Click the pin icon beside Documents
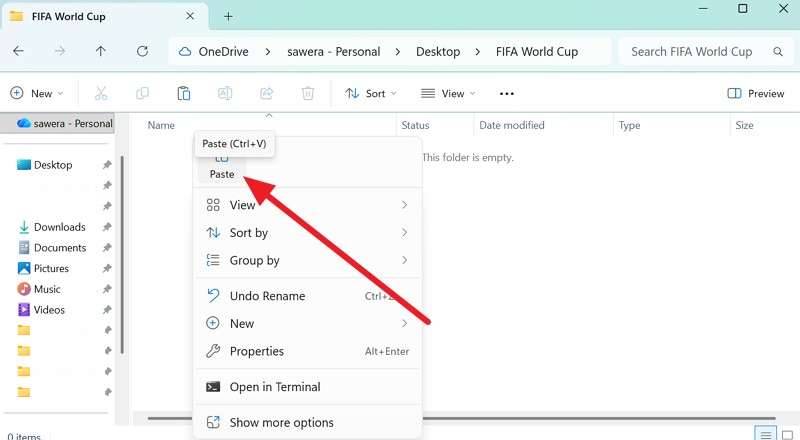 [x=107, y=248]
